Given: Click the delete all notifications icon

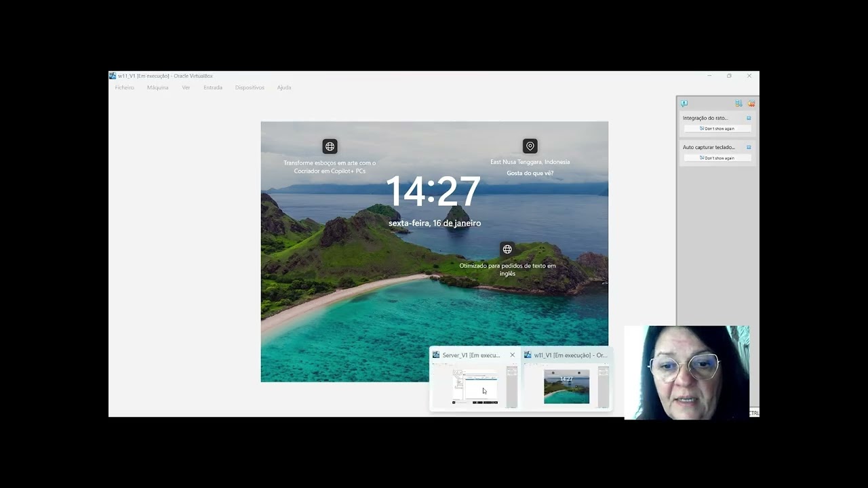Looking at the screenshot, I should (x=751, y=104).
